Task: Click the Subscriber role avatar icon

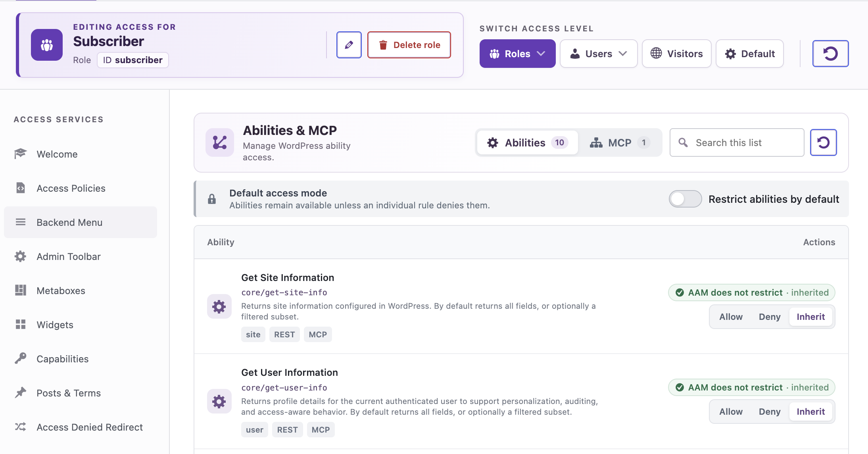Action: pos(47,45)
